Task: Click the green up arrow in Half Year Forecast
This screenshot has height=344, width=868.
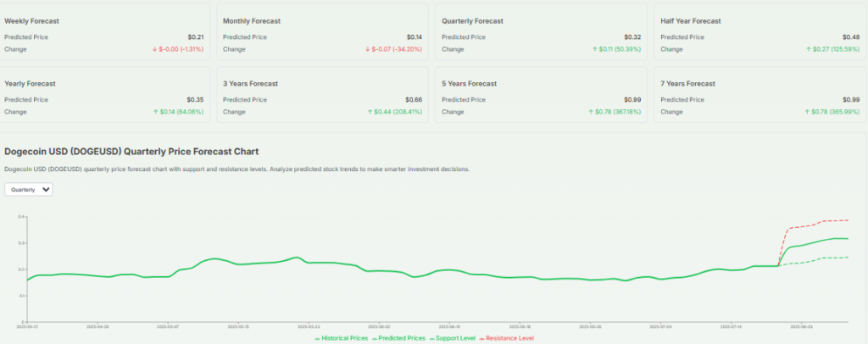Action: click(x=808, y=49)
